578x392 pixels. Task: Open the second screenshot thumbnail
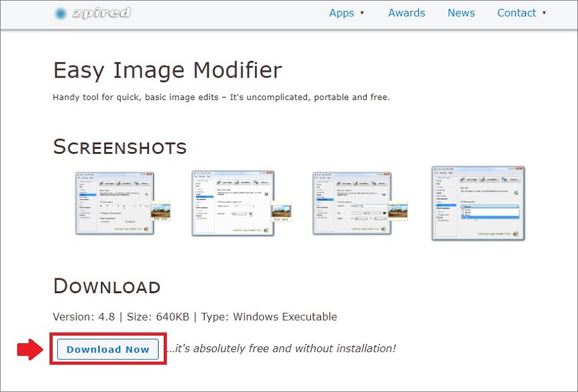241,203
